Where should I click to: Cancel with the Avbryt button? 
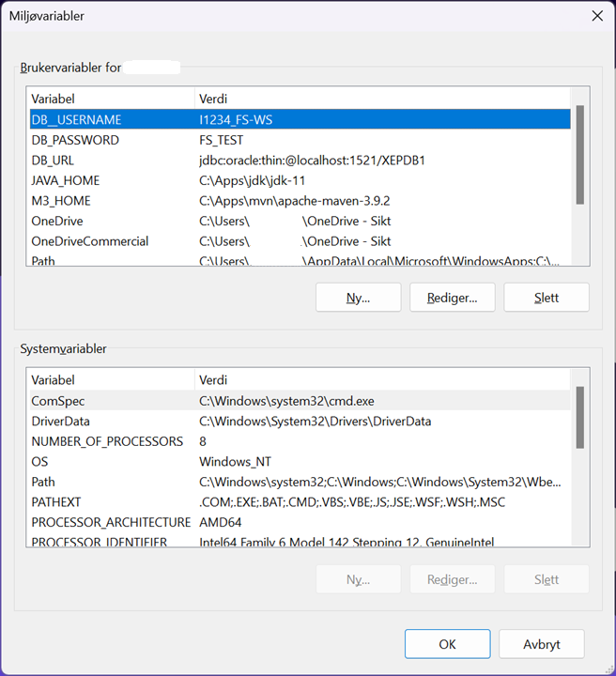pos(541,644)
